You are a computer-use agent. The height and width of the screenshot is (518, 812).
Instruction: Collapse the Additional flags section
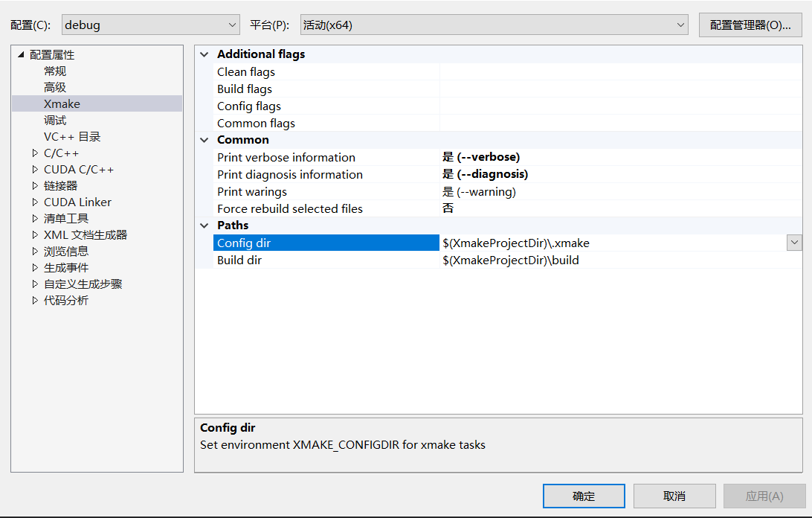tap(204, 54)
